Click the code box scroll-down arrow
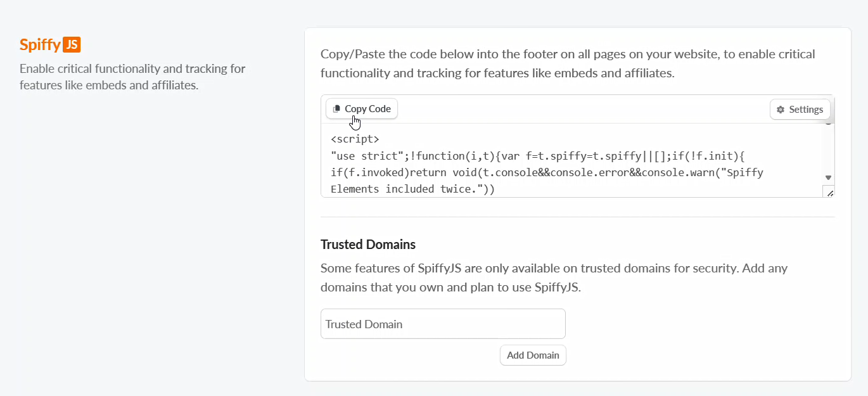This screenshot has width=868, height=396. click(x=828, y=177)
